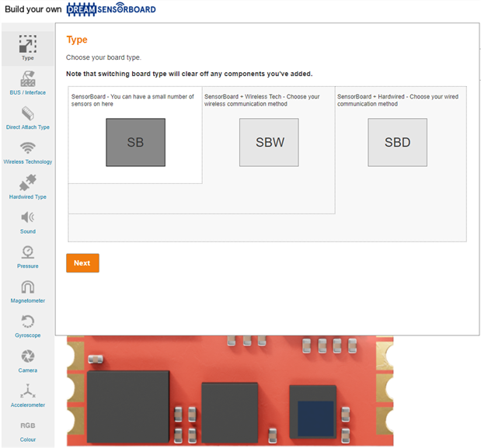Image resolution: width=481 pixels, height=448 pixels.
Task: Click the orange Next button
Action: tap(82, 263)
